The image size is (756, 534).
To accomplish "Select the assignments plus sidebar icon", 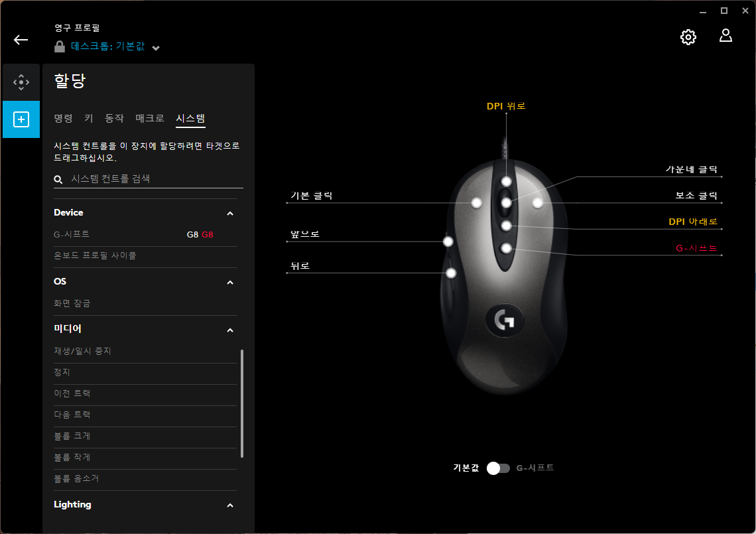I will (x=21, y=119).
